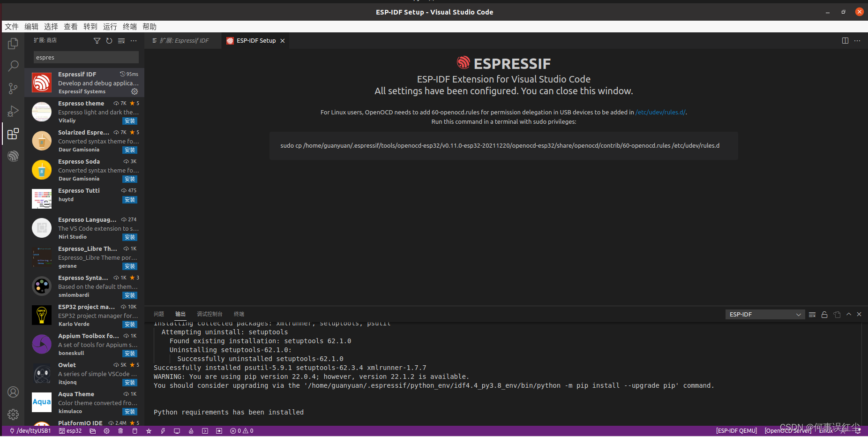
Task: Open the Explorer view in activity bar
Action: click(13, 44)
